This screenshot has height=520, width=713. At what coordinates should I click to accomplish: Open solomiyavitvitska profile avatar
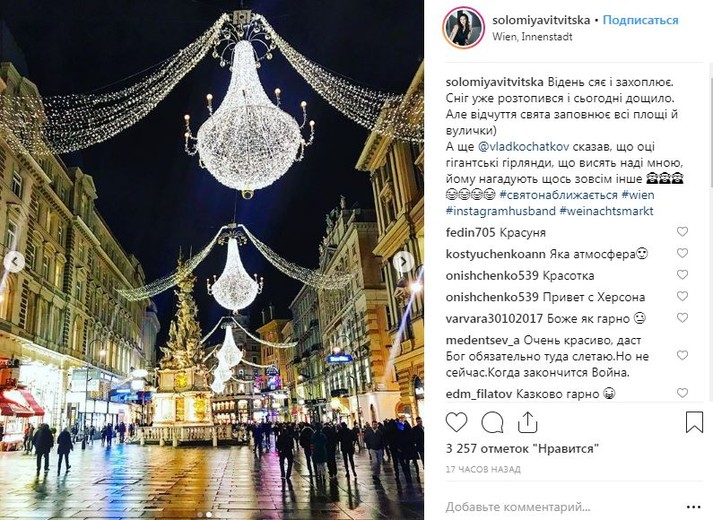pos(463,28)
